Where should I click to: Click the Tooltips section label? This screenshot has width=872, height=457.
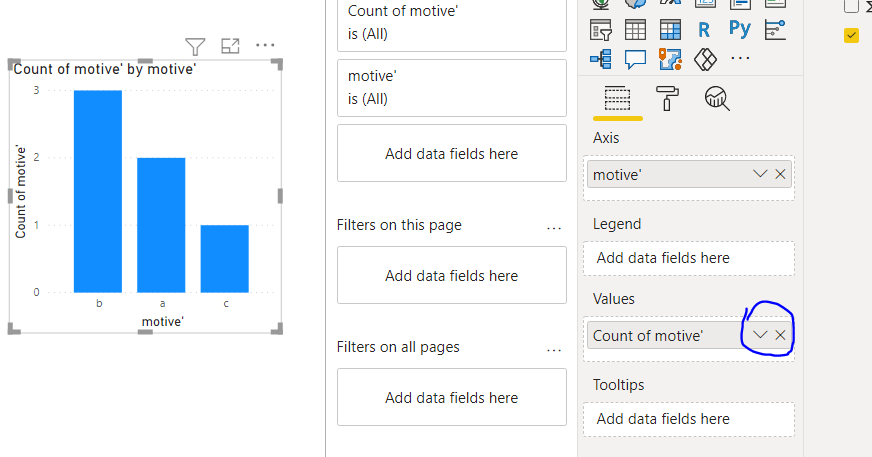tap(618, 385)
